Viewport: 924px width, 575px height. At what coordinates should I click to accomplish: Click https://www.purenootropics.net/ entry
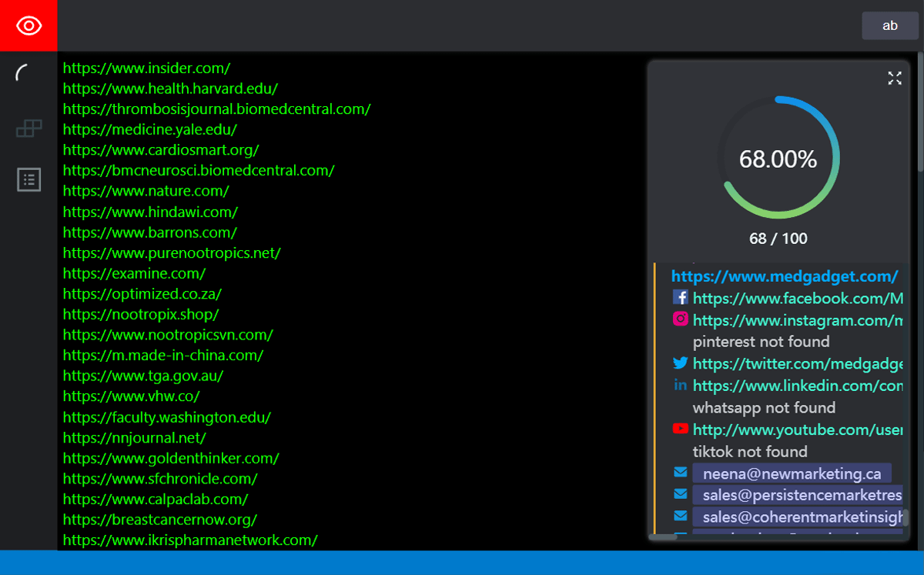point(172,252)
